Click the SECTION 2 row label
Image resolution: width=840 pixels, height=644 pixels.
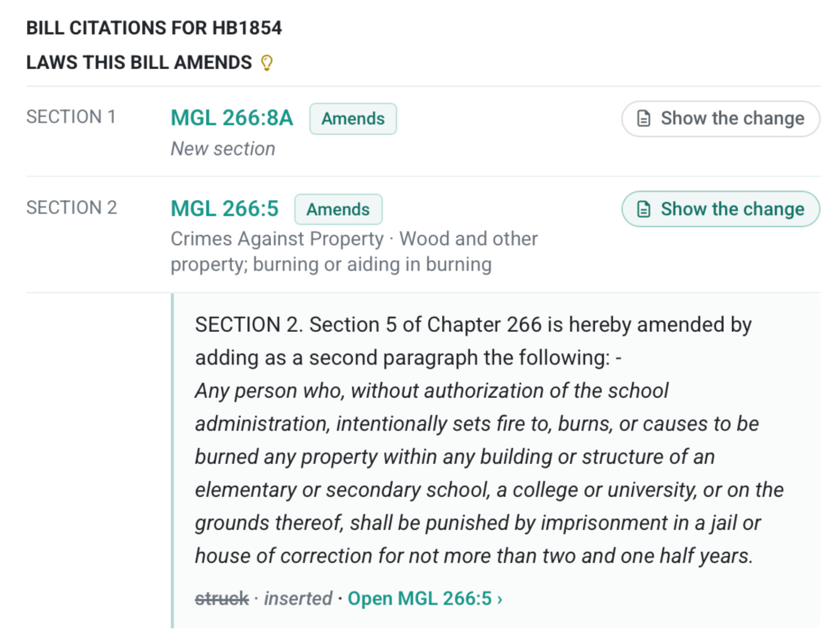point(72,208)
